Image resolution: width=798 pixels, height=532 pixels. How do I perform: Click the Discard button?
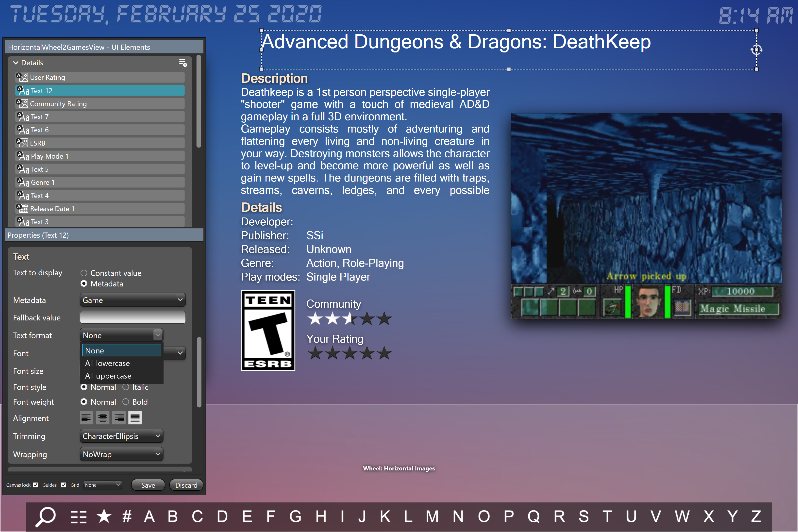point(186,485)
